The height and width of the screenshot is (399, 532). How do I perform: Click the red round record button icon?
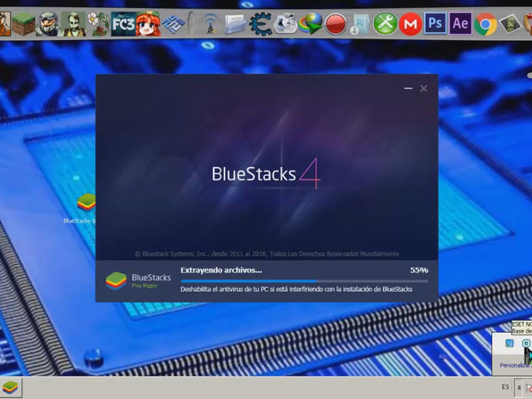(x=335, y=24)
